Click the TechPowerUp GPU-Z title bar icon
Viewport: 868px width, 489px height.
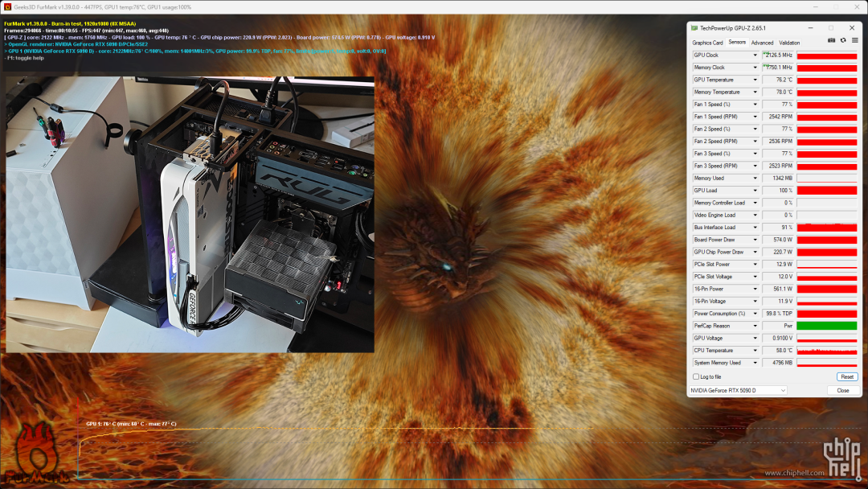[x=694, y=27]
